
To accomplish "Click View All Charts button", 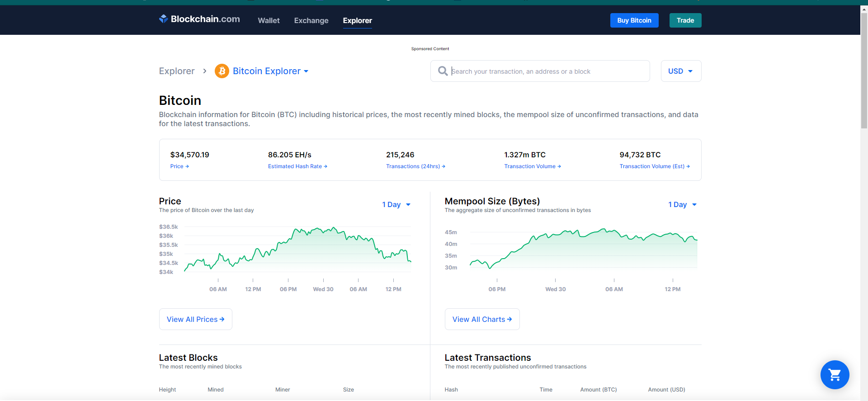I will (x=482, y=319).
